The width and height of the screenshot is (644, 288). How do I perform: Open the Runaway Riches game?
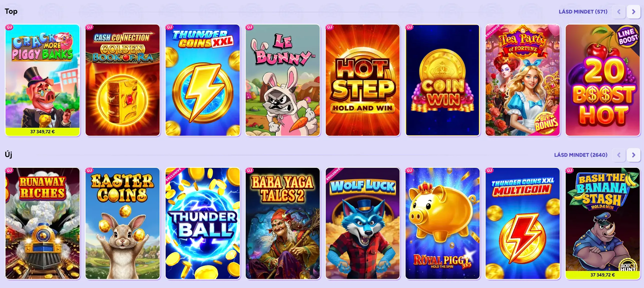click(x=43, y=223)
